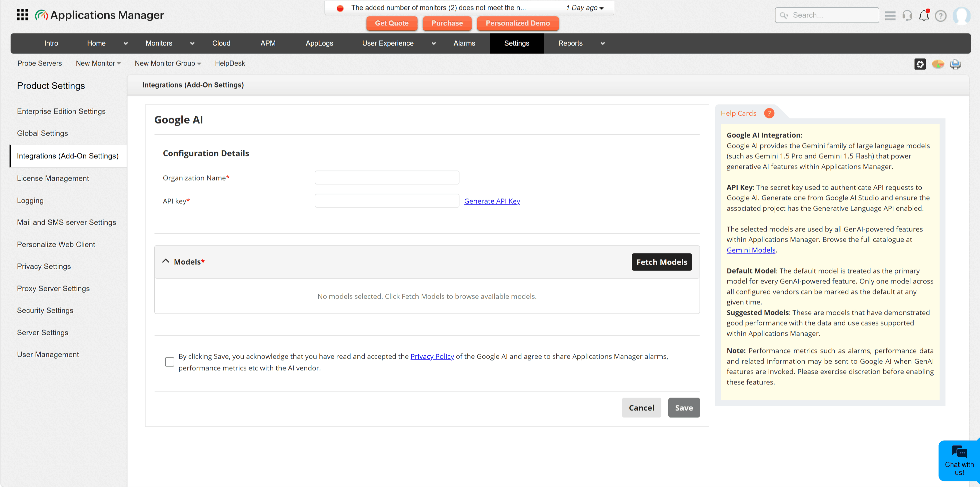The width and height of the screenshot is (980, 487).
Task: Open User Management
Action: [48, 354]
